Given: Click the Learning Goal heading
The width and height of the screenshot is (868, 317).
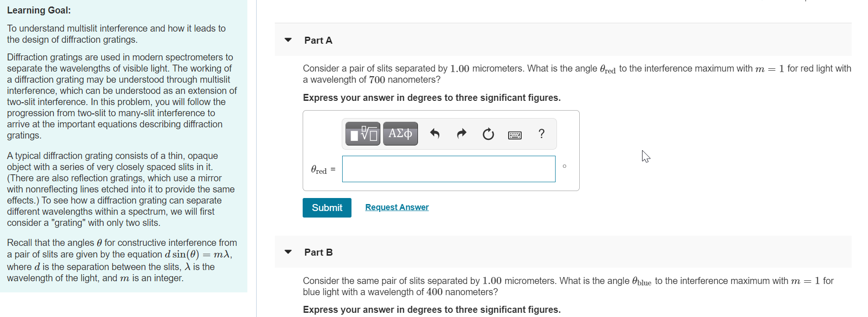Looking at the screenshot, I should [x=39, y=10].
